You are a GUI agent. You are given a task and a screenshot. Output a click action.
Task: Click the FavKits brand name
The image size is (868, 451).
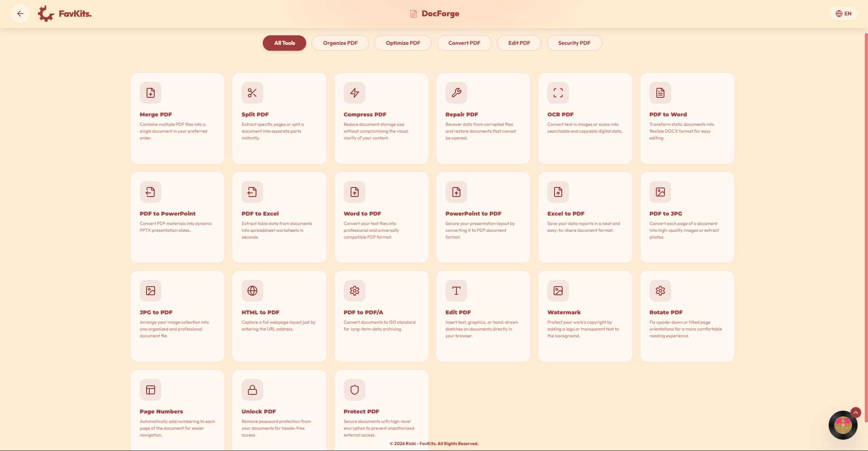pos(75,14)
